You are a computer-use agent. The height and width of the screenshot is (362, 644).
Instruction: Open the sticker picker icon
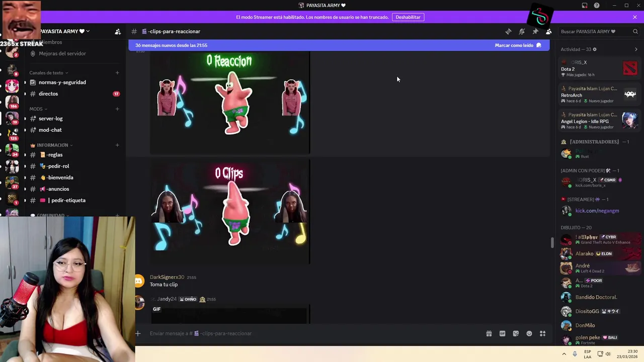[516, 333]
